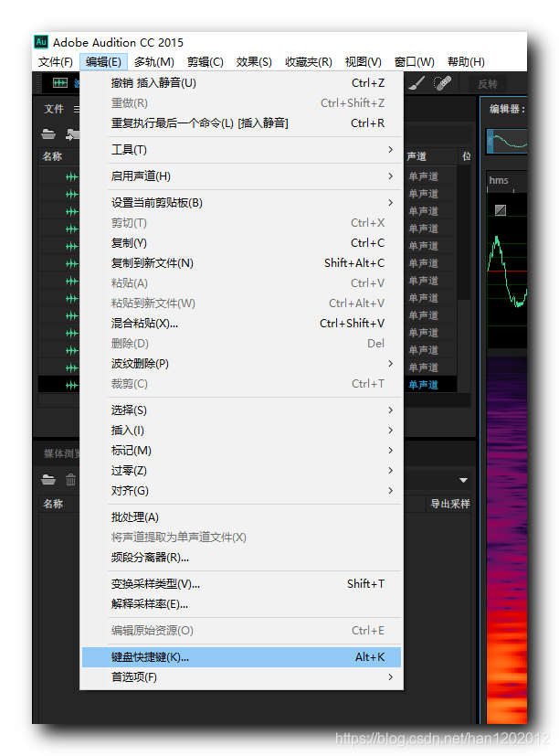Select the highlighted last audio file waveform icon
This screenshot has height=756, width=559.
[72, 385]
